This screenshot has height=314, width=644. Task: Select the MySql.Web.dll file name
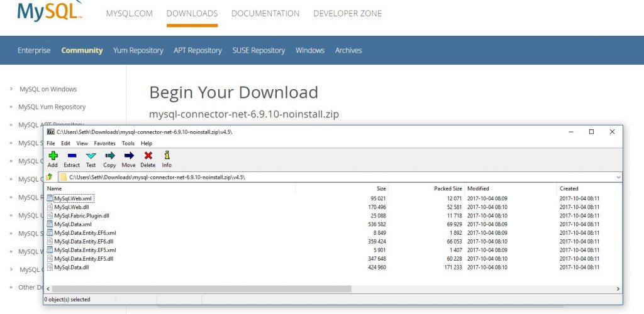(x=72, y=207)
